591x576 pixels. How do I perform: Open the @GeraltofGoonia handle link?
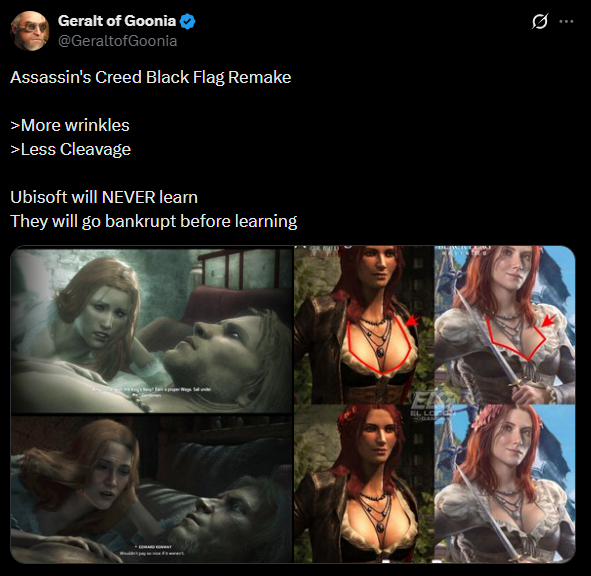[117, 41]
